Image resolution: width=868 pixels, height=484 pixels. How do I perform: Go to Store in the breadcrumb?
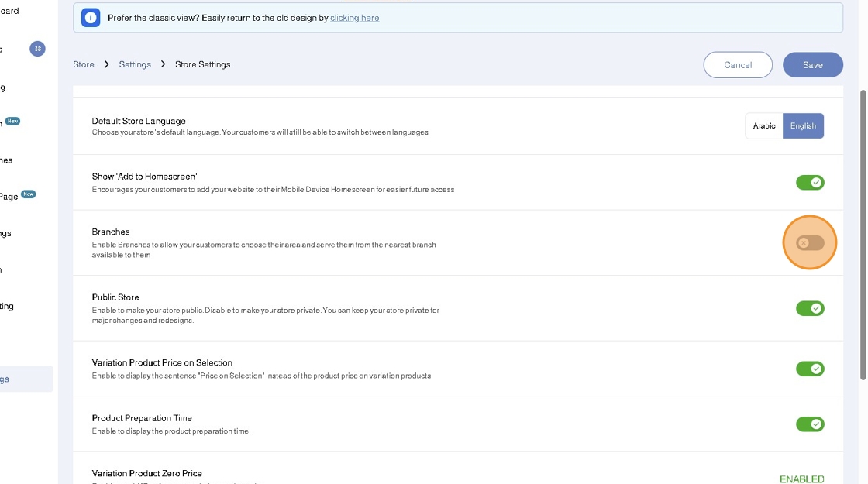tap(84, 64)
